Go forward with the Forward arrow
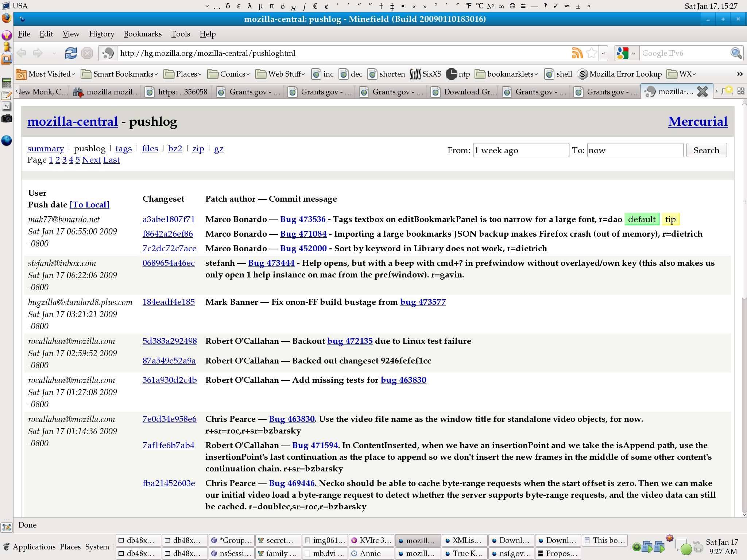Viewport: 747px width, 560px height. coord(38,53)
